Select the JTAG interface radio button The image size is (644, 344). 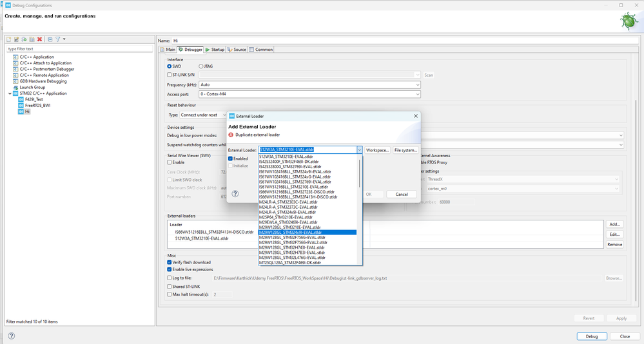[201, 66]
